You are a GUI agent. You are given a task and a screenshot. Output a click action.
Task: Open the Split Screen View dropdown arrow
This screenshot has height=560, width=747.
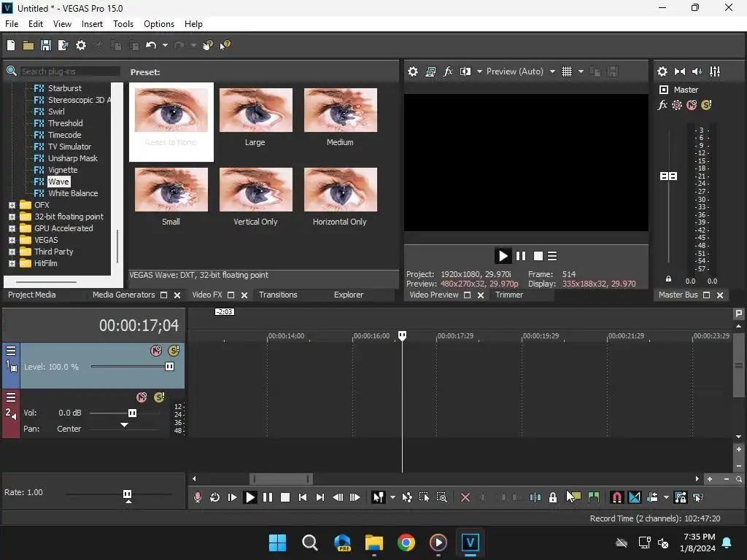click(x=479, y=71)
